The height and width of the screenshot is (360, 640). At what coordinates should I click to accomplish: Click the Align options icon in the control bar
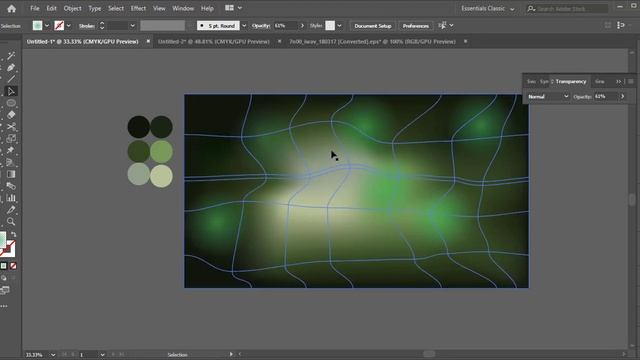[x=442, y=25]
